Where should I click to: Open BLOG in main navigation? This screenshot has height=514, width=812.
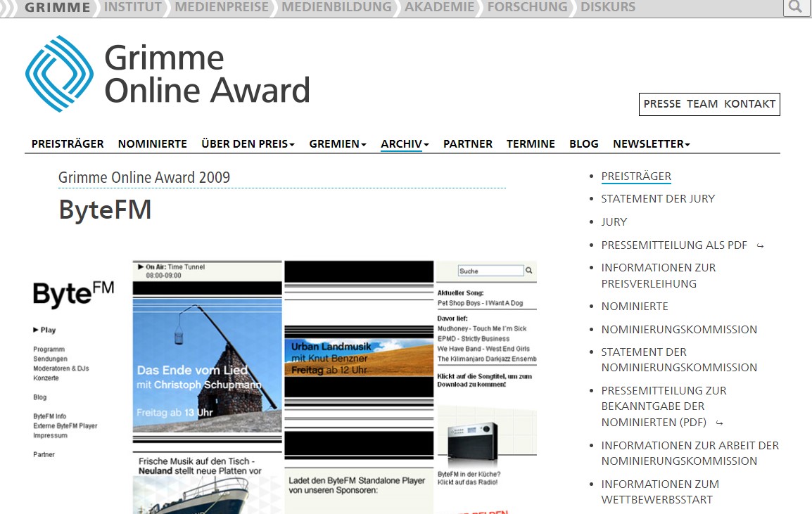point(583,144)
